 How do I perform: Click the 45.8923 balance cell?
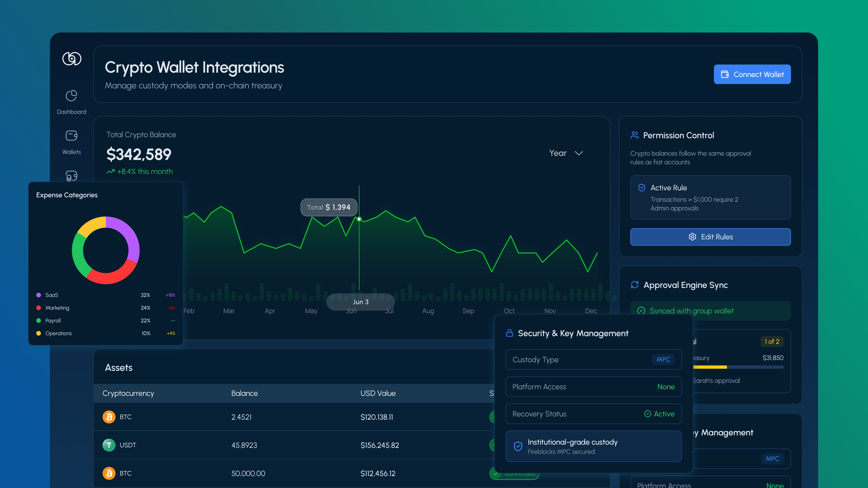244,445
